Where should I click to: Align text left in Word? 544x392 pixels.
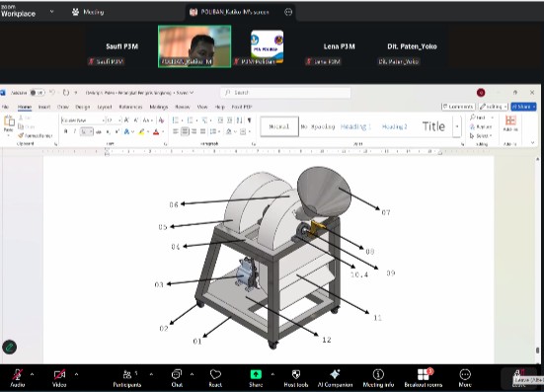coord(176,131)
